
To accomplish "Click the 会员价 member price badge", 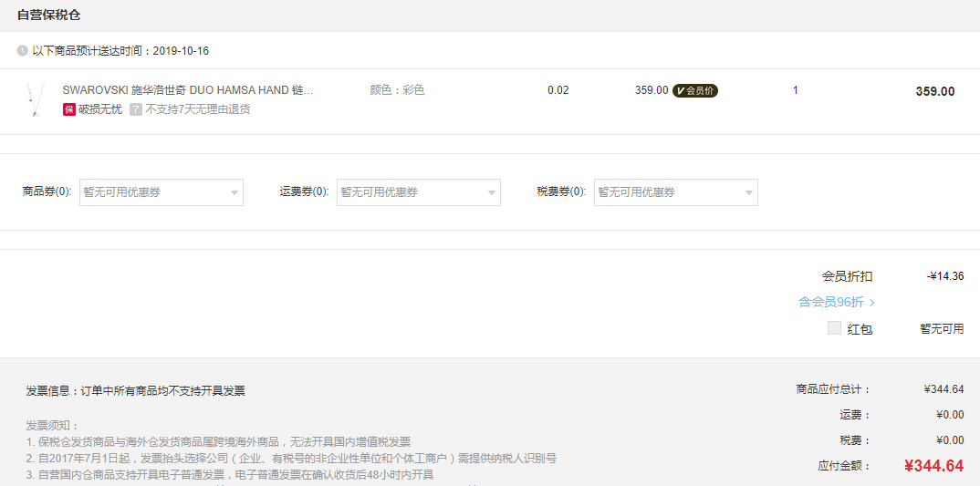I will (695, 90).
